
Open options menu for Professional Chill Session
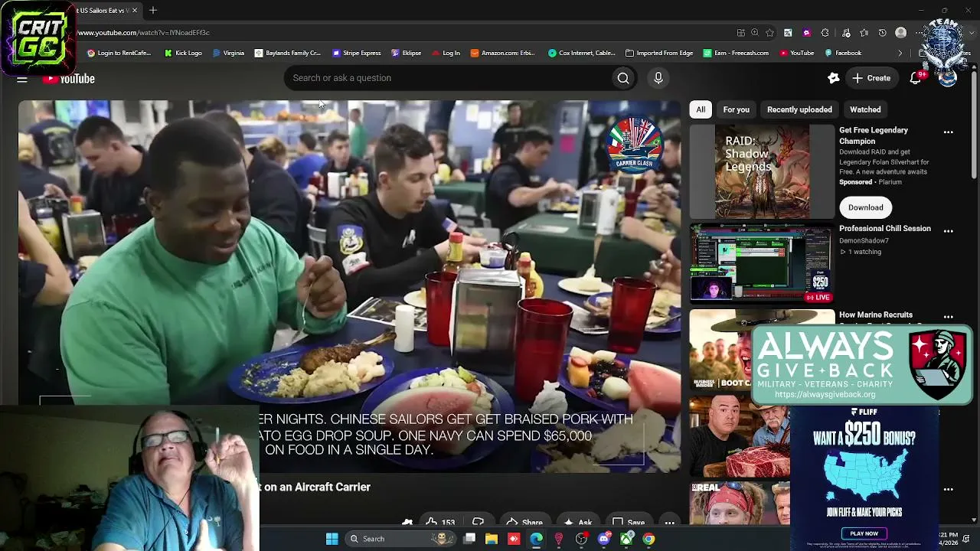coord(949,231)
